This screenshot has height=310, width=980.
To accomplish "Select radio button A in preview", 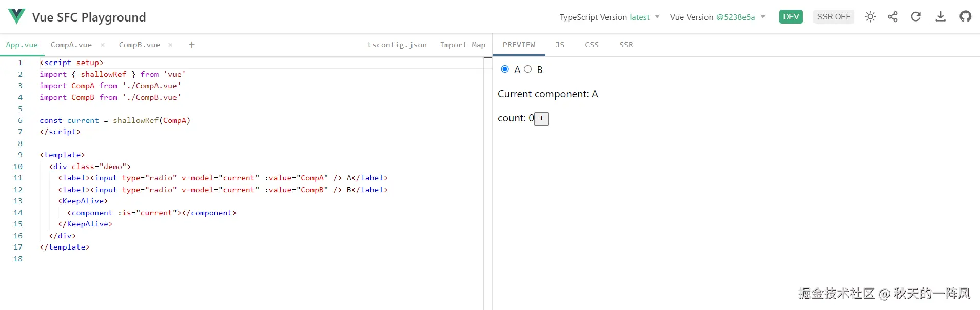I will click(x=505, y=69).
